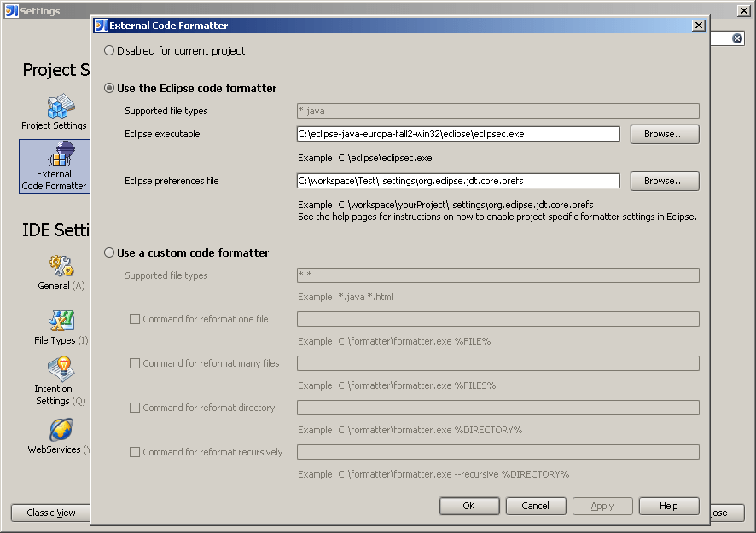Open File Types settings icon
Image resolution: width=756 pixels, height=533 pixels.
(x=61, y=321)
